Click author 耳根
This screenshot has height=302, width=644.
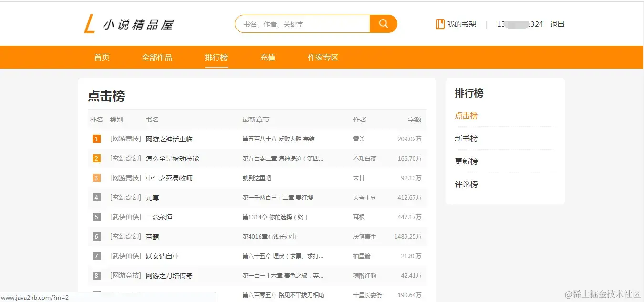coord(359,217)
